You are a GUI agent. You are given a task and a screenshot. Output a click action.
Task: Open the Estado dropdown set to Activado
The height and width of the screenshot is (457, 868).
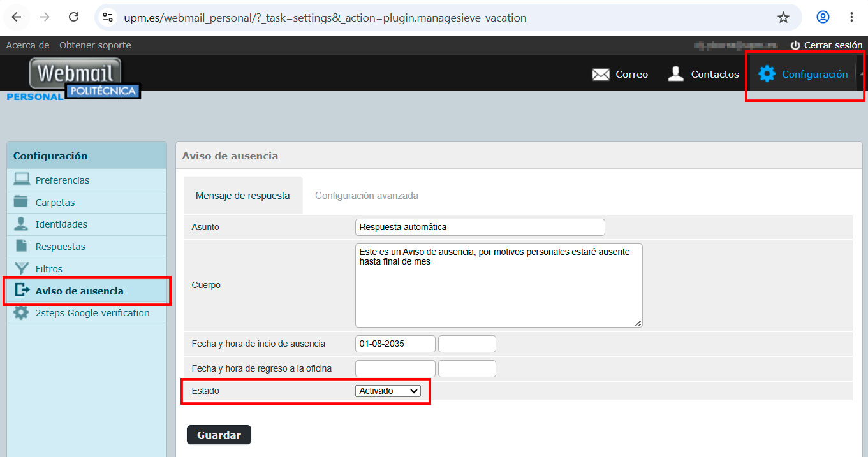point(388,391)
